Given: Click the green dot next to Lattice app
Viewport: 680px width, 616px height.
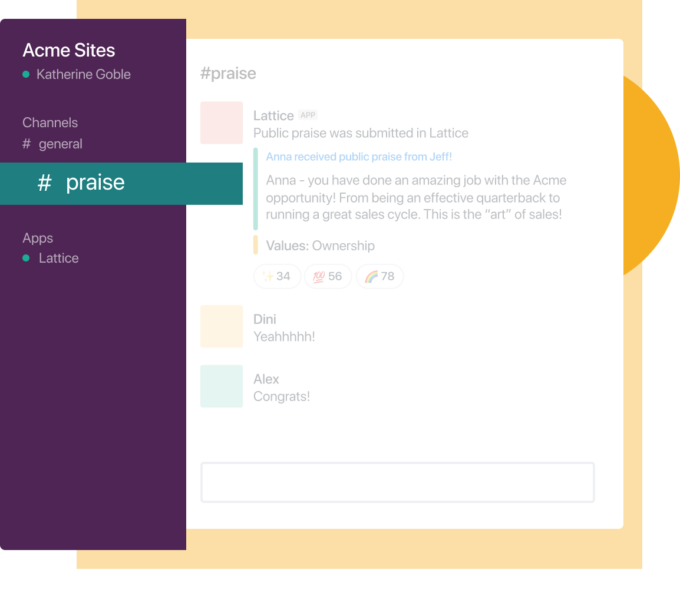Looking at the screenshot, I should (x=26, y=258).
